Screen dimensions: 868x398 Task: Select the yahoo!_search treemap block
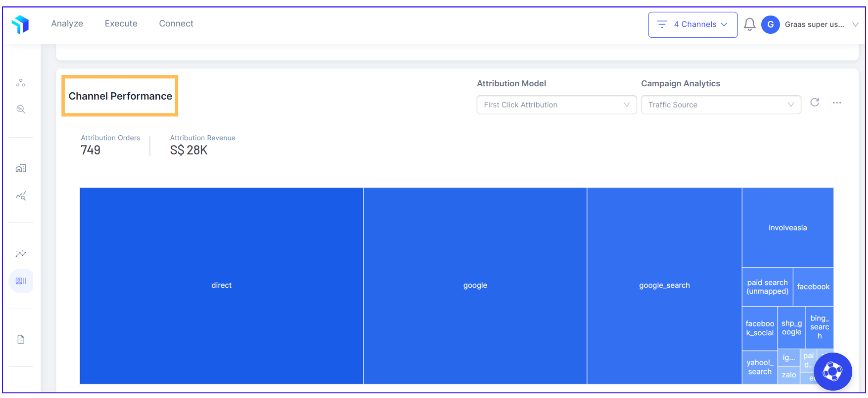pyautogui.click(x=759, y=367)
